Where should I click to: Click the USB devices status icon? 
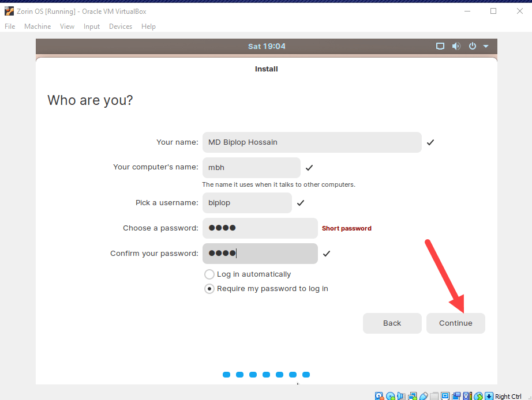point(424,396)
